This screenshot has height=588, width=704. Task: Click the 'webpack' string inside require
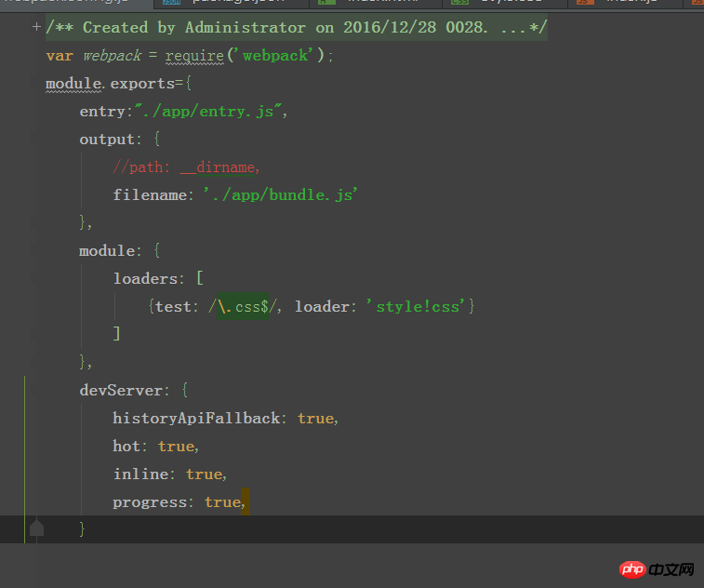click(x=277, y=55)
